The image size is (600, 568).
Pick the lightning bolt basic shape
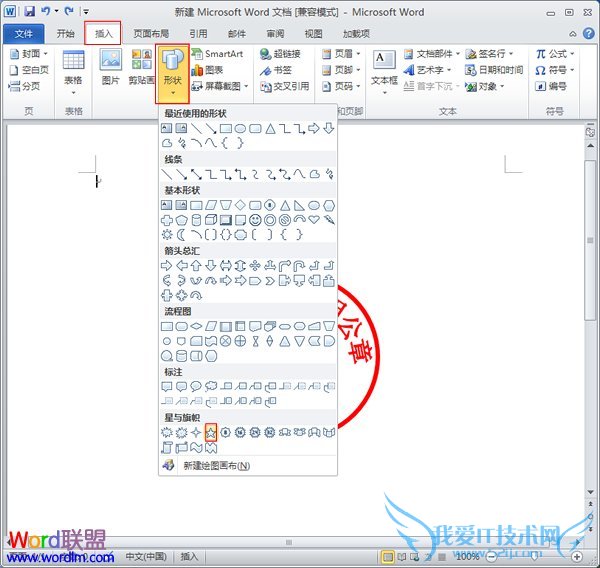click(329, 220)
